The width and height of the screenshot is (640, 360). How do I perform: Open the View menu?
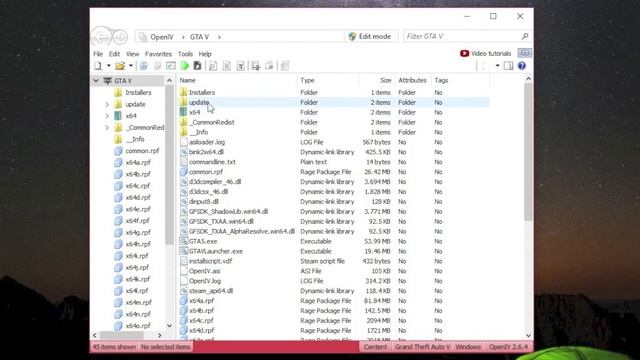132,54
